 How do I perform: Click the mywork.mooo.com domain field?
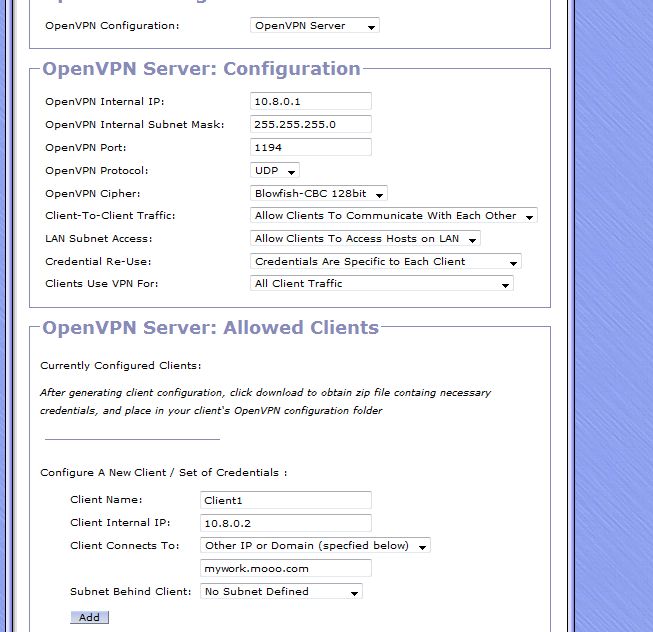point(285,568)
